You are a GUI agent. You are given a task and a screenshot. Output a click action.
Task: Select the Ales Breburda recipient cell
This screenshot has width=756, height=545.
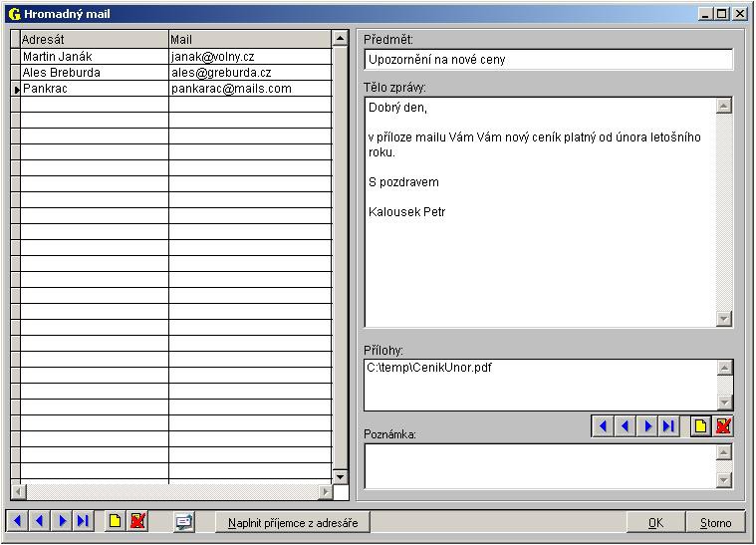95,73
